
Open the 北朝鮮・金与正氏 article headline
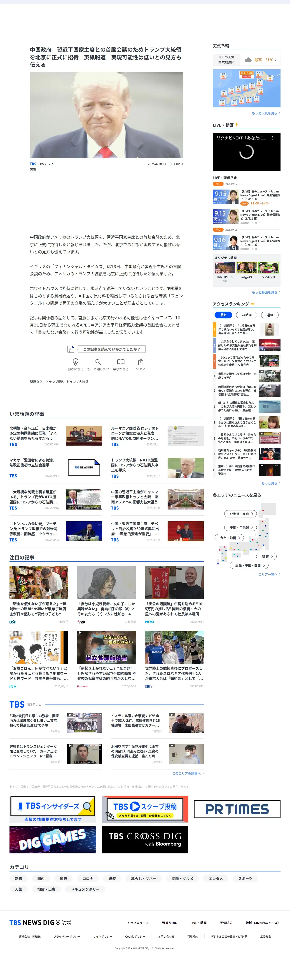click(34, 433)
